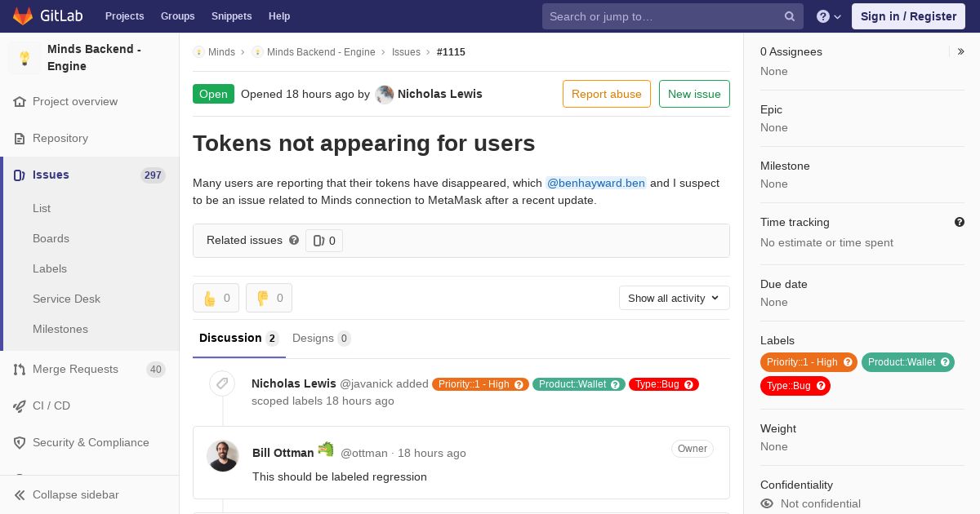
Task: Open Minds Backend - Engine breadcrumb link
Action: [321, 52]
